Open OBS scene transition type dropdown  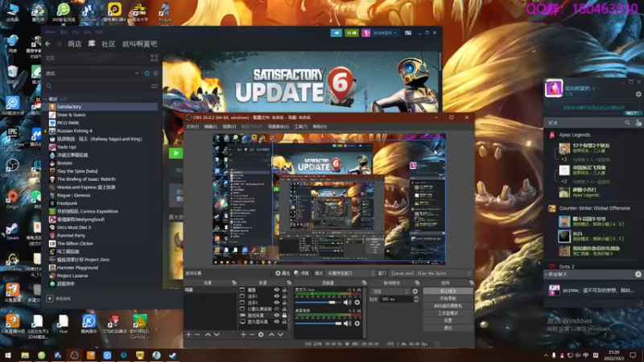click(390, 291)
